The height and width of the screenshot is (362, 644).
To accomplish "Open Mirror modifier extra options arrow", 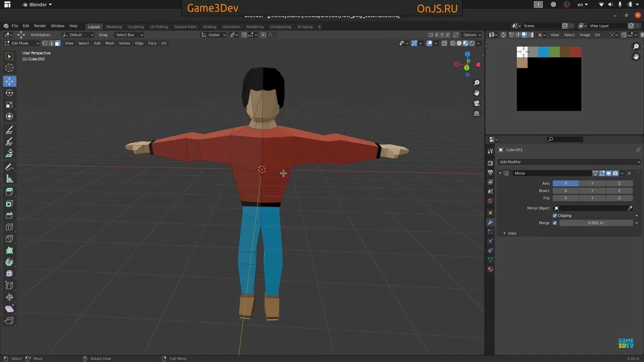I will click(x=622, y=173).
